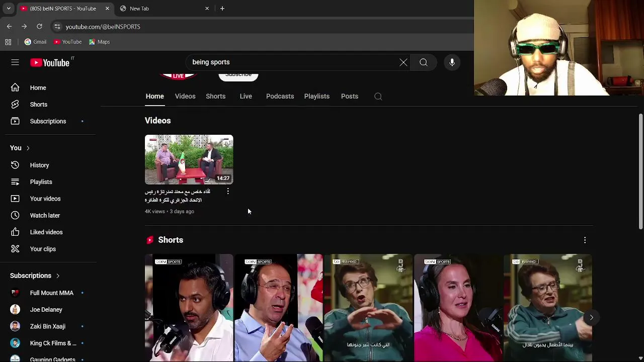Open Short with woman in pink top
Viewport: 644px width, 362px height.
[x=458, y=308]
